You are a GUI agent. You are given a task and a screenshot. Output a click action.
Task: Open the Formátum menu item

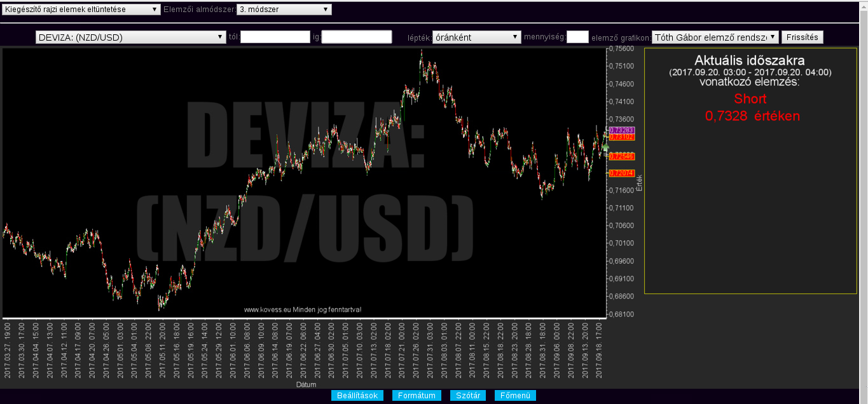point(417,396)
